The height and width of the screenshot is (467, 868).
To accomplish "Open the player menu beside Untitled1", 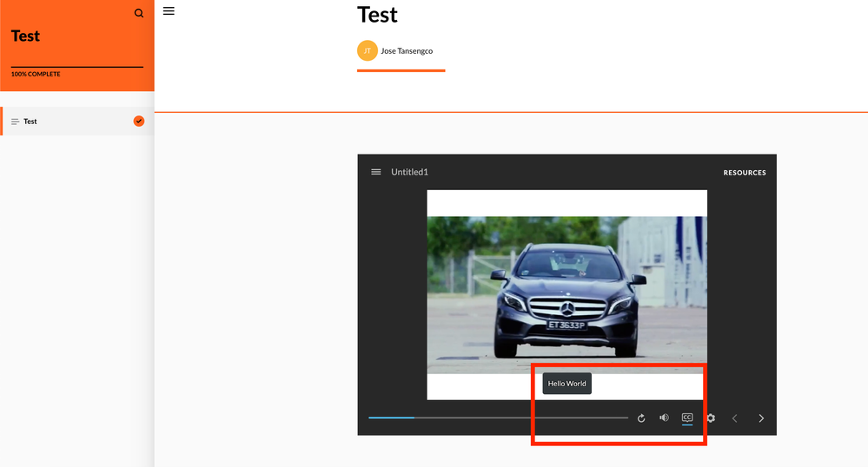I will pyautogui.click(x=376, y=172).
